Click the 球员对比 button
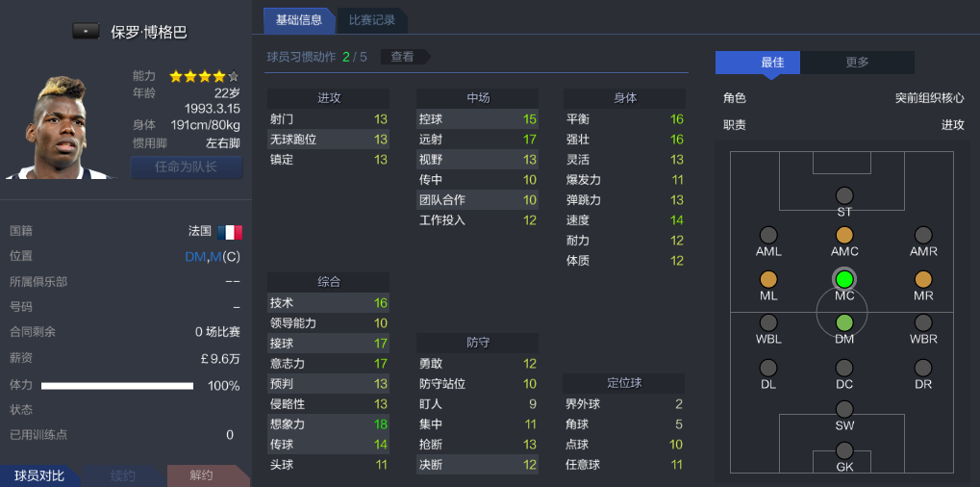The image size is (980, 487). [x=39, y=475]
